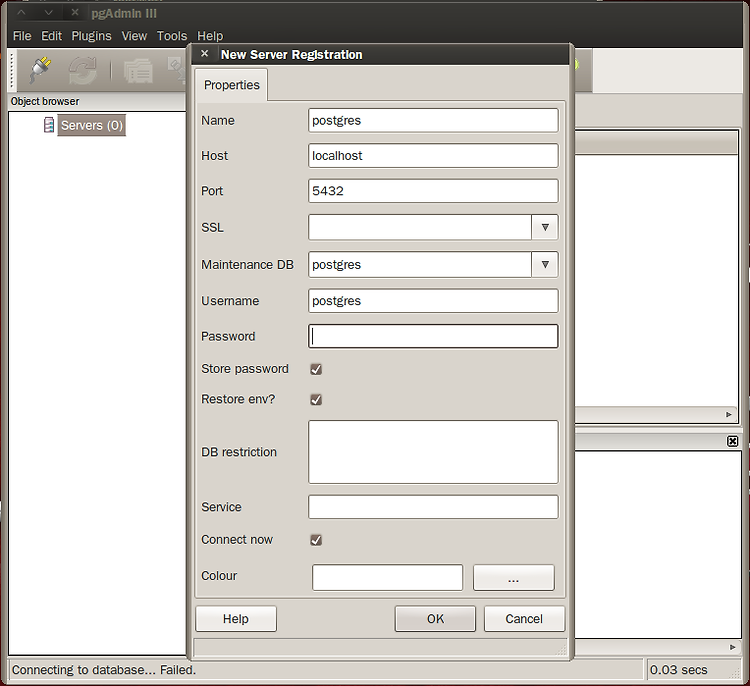Viewport: 750px width, 686px height.
Task: Open the Help menu
Action: (210, 36)
